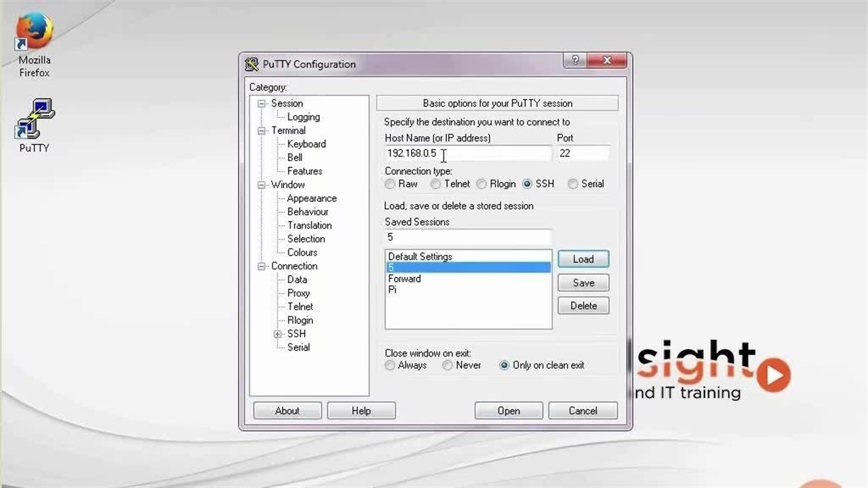Set close window on exit to Never
Screen dimensions: 868x488
point(448,365)
